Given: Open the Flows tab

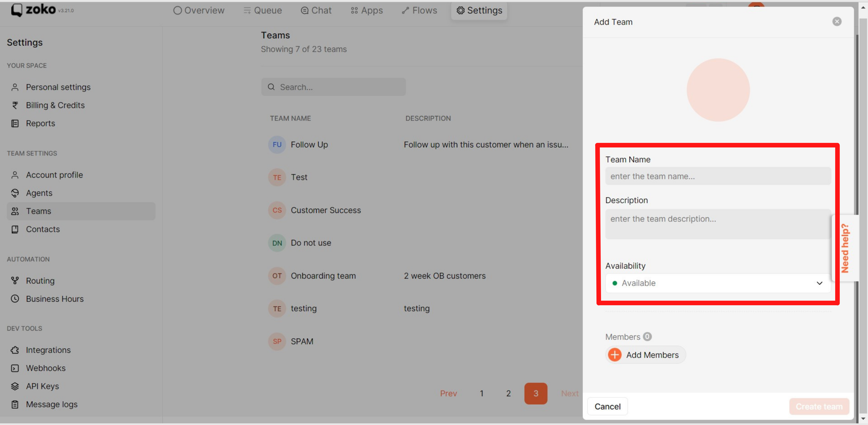Looking at the screenshot, I should 419,10.
